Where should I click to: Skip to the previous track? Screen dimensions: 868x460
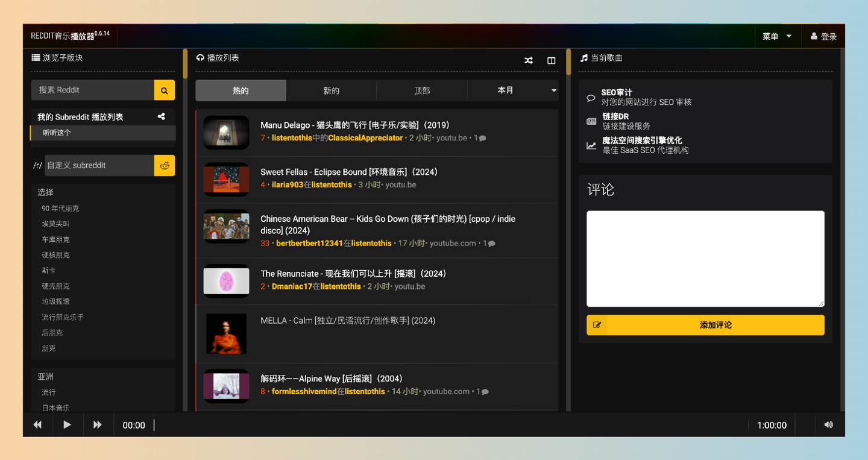(37, 424)
